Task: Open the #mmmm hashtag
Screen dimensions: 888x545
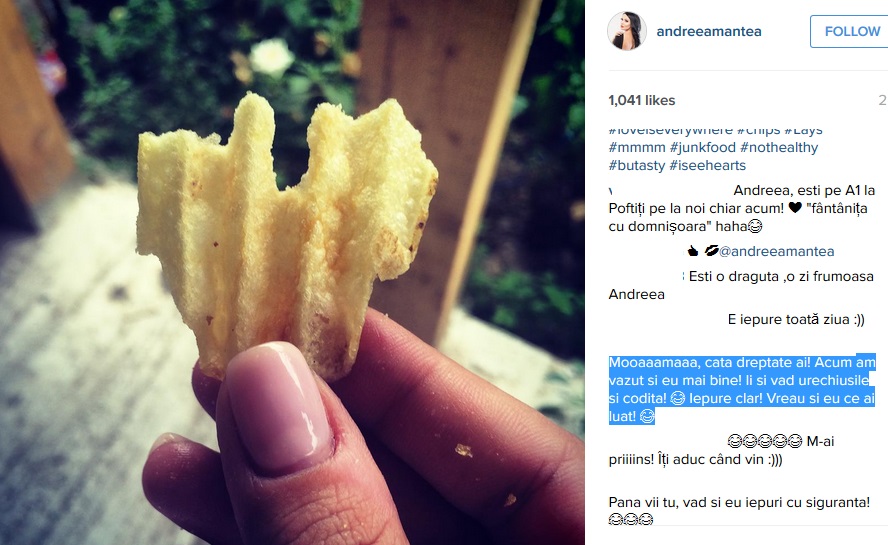Action: pos(637,148)
